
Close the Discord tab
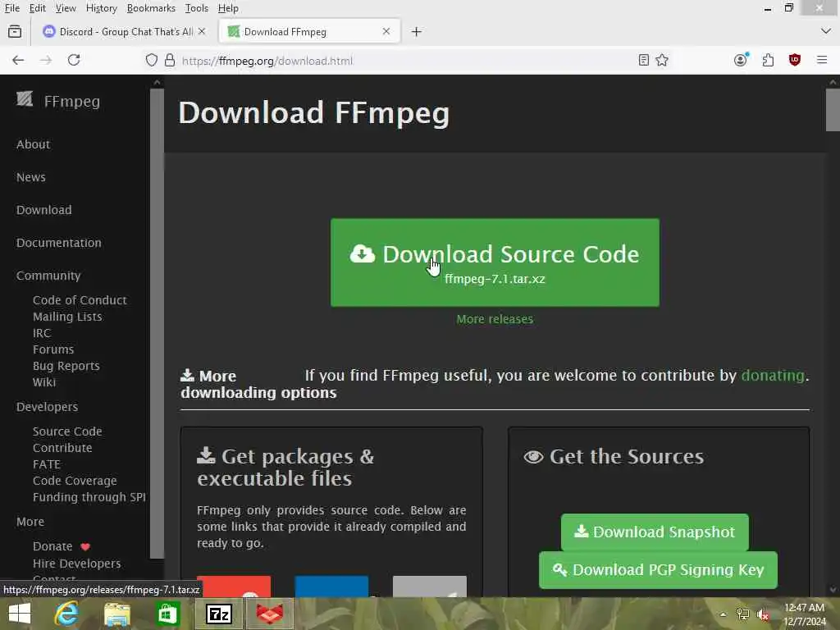point(202,32)
